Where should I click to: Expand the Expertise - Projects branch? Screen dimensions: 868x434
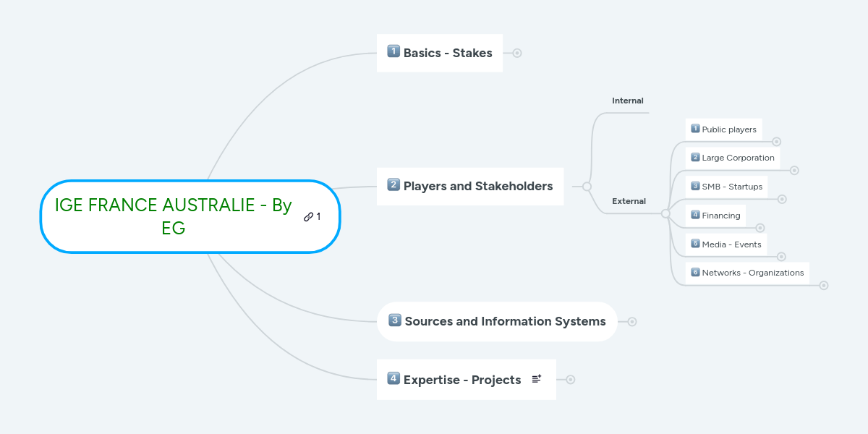571,380
